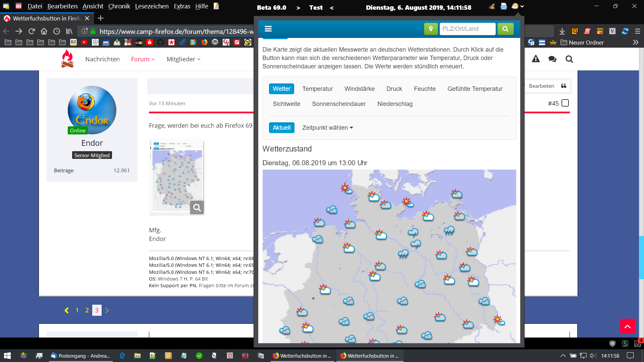Click the green location pin button
Screen dimensions: 644x362
tap(431, 29)
